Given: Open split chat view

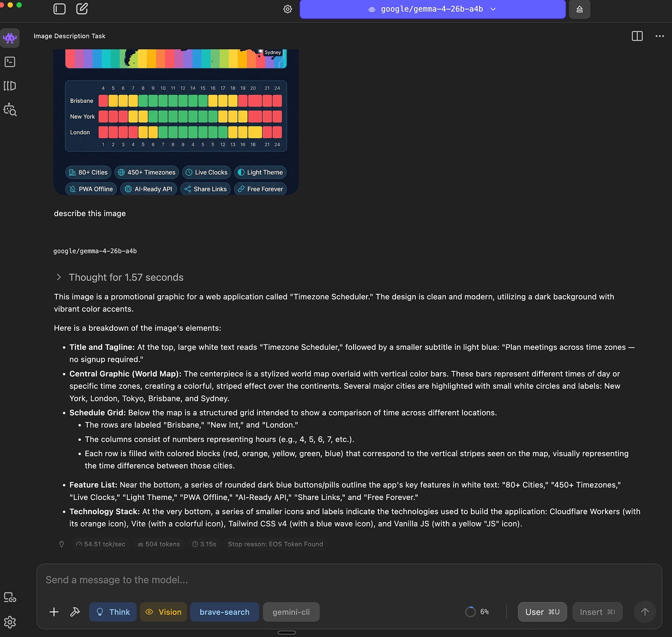Looking at the screenshot, I should click(637, 36).
